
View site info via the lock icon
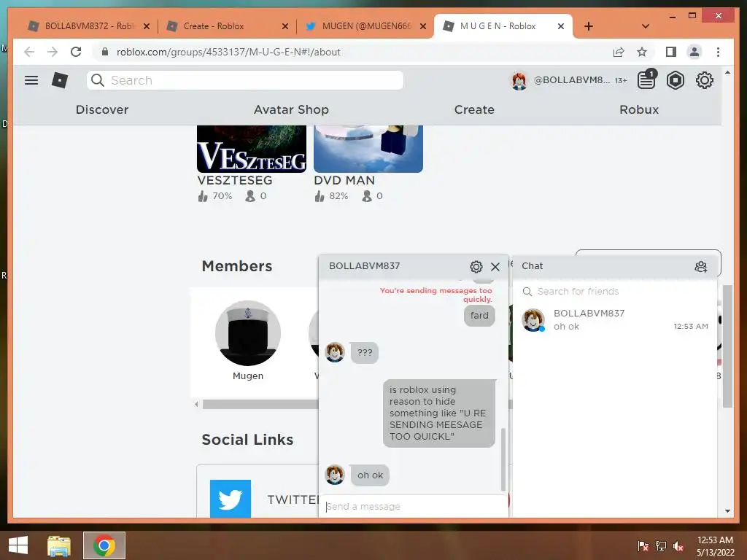[x=105, y=52]
